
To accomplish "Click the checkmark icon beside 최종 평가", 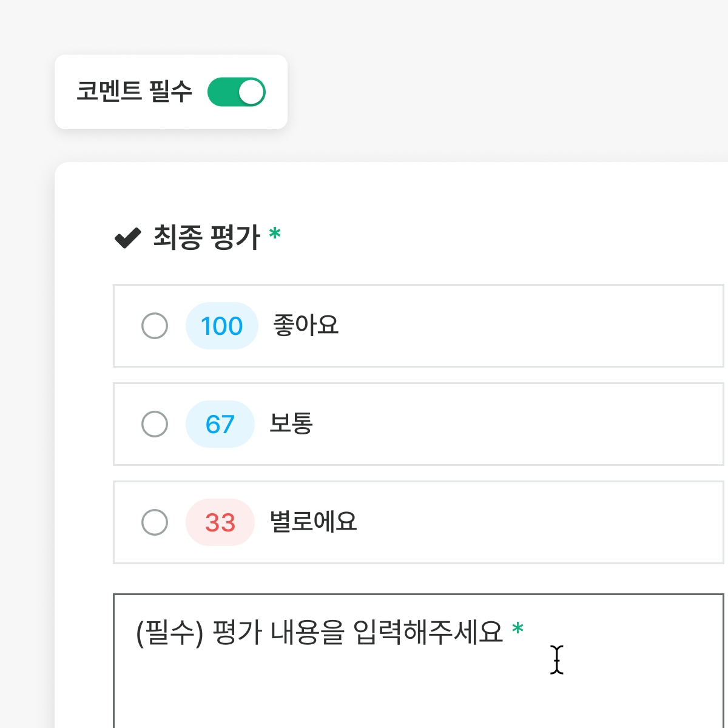I will [x=128, y=238].
